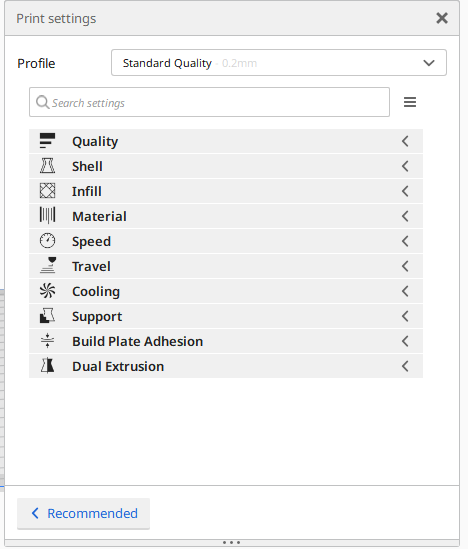Image resolution: width=468 pixels, height=549 pixels.
Task: Click the Support structure icon
Action: (47, 316)
